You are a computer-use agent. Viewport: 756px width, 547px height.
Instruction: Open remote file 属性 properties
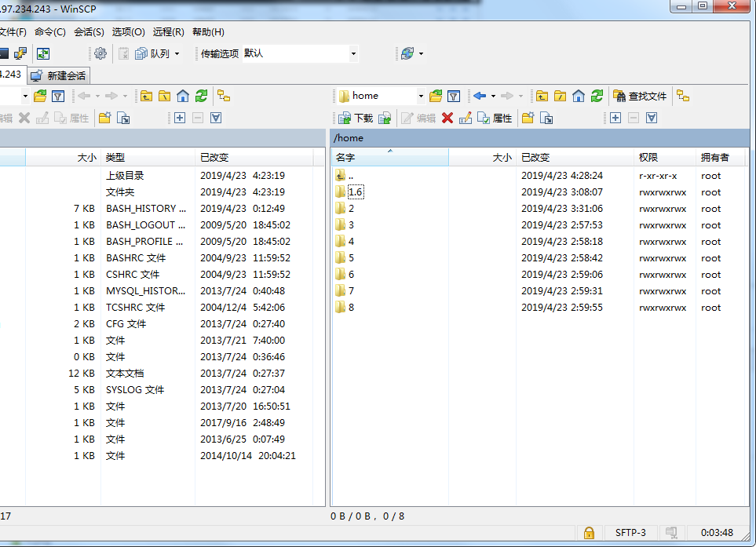495,119
